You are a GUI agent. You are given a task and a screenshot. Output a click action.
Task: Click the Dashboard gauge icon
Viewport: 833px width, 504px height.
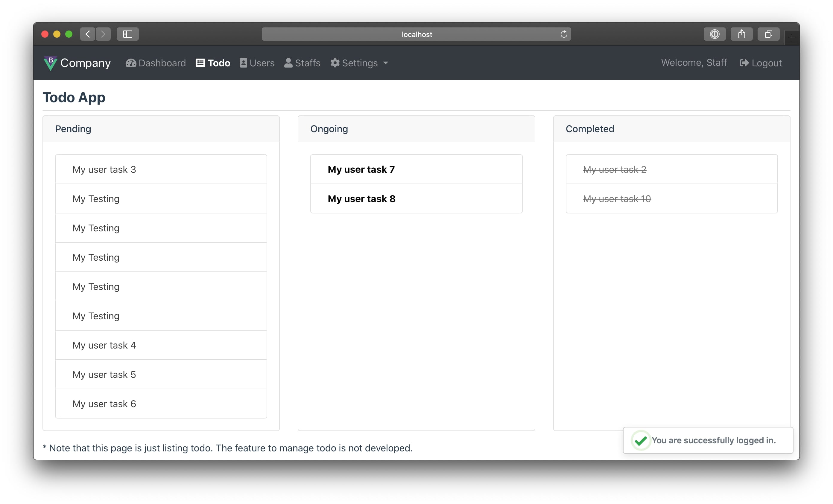pyautogui.click(x=131, y=63)
